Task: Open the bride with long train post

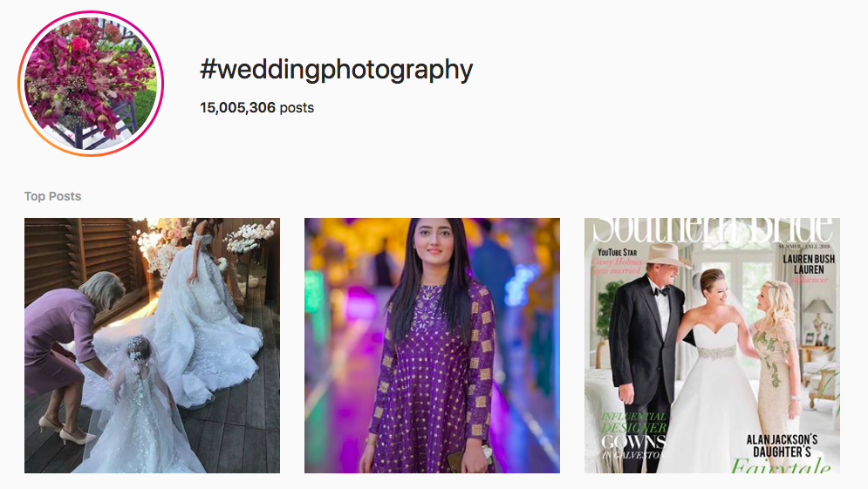Action: click(x=153, y=345)
